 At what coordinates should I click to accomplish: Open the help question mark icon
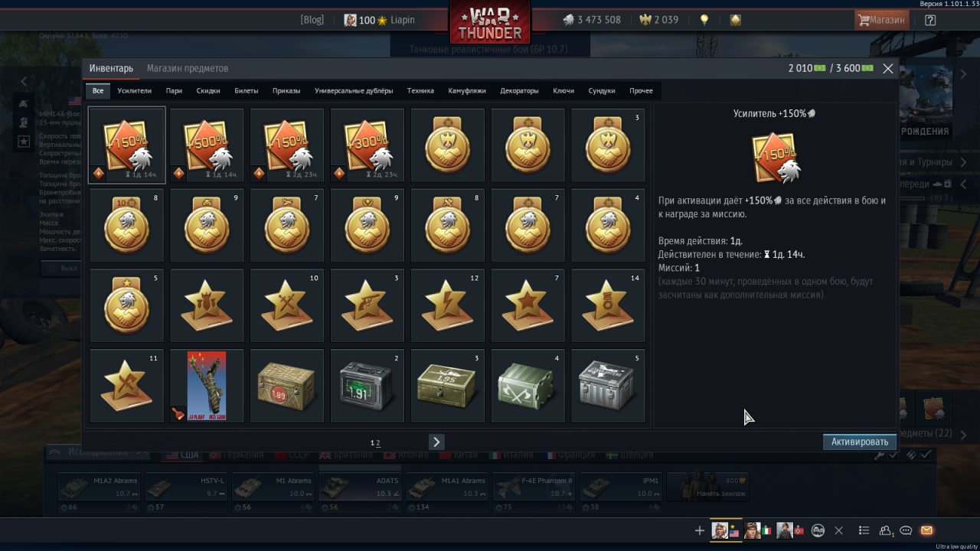[930, 20]
